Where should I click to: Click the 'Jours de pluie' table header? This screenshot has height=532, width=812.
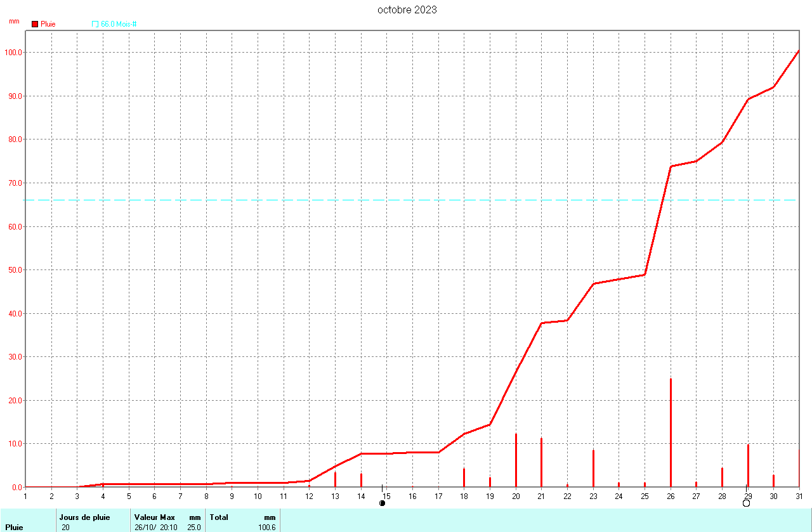84,517
